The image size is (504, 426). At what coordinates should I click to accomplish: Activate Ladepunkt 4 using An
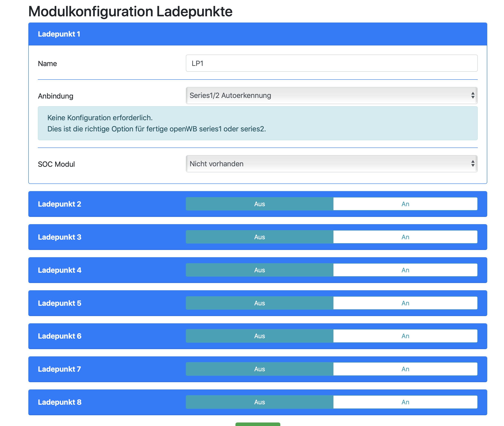click(405, 270)
